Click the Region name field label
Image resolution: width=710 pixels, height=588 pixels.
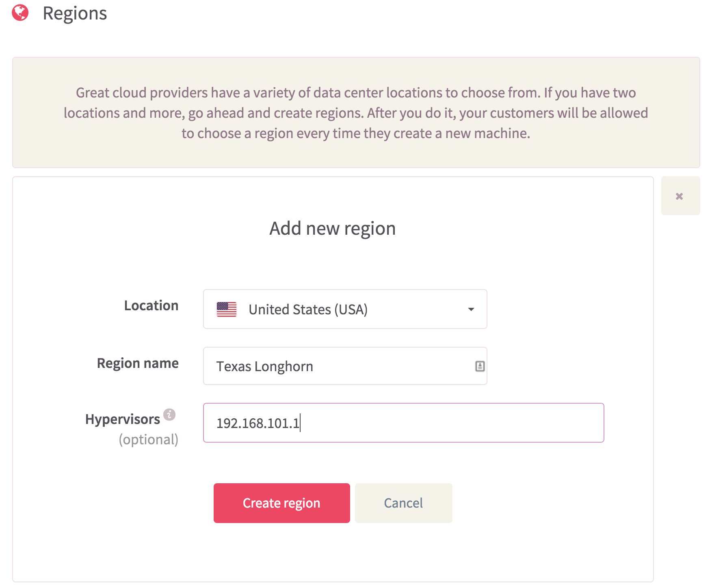click(x=138, y=363)
